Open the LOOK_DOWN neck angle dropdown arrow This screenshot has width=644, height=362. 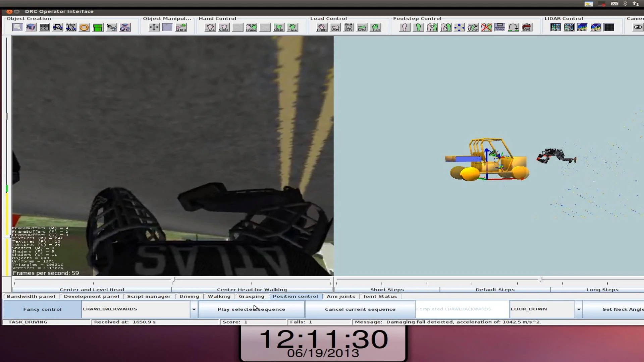[x=579, y=309]
